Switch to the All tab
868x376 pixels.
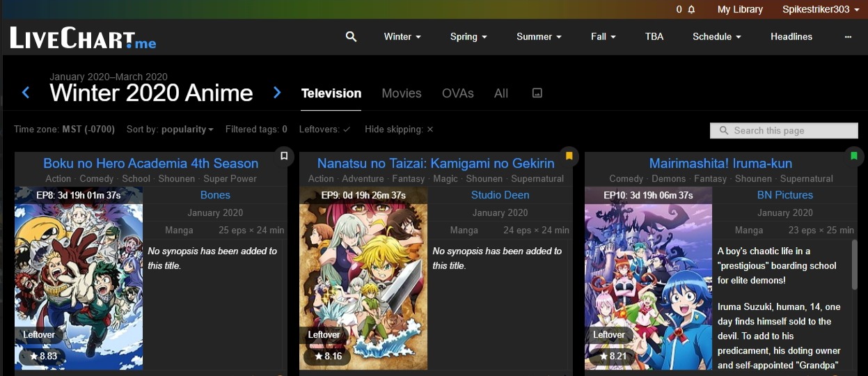(501, 93)
